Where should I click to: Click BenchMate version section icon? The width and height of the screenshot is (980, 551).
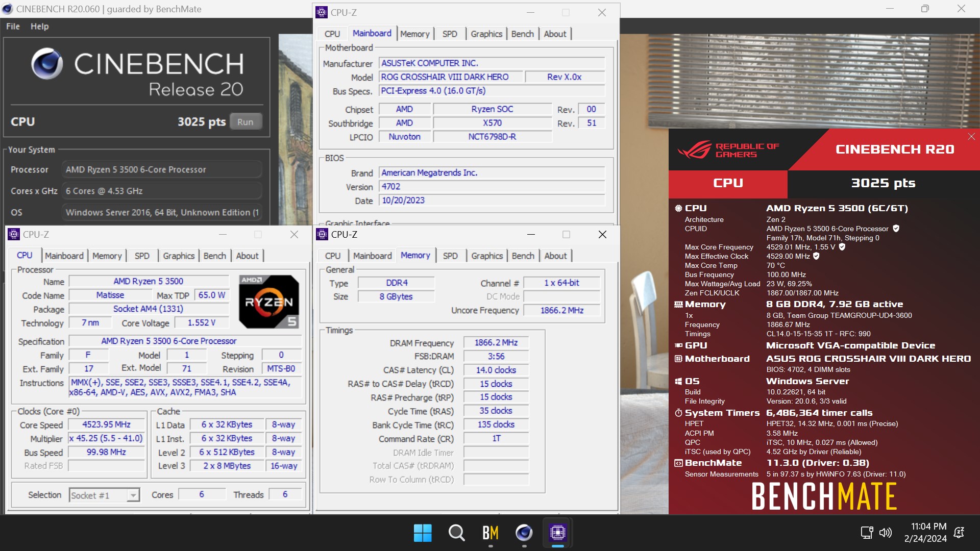click(678, 463)
